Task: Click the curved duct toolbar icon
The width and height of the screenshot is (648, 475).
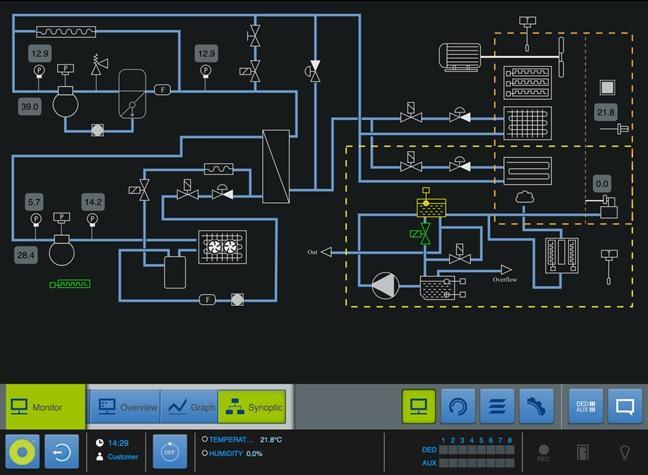Action: pyautogui.click(x=536, y=406)
